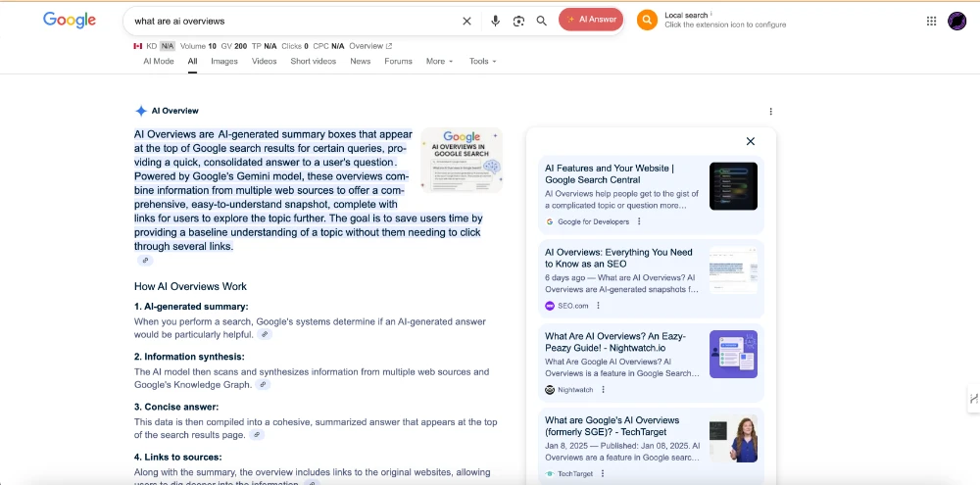Select the All results tab
Screen dimensions: 980x485
click(x=192, y=61)
